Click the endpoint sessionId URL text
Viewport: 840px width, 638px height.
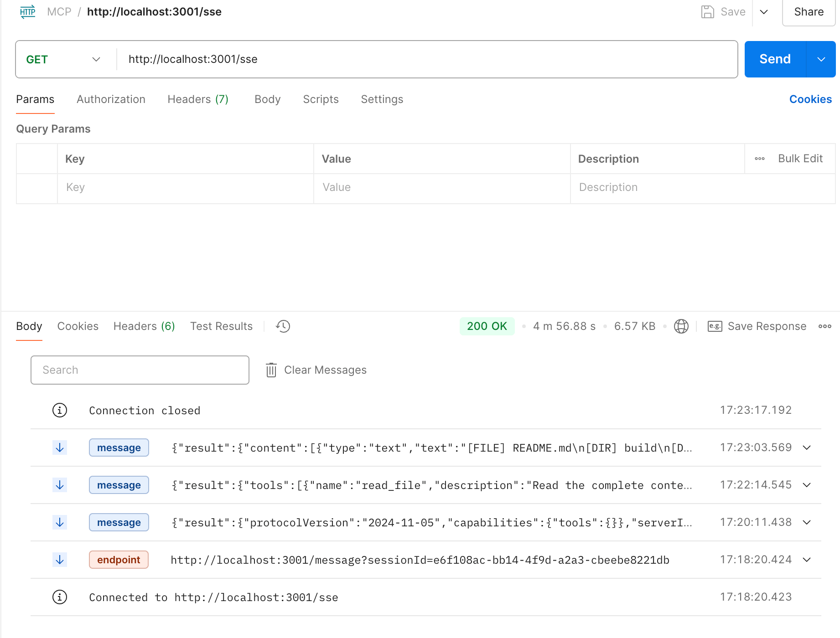tap(420, 560)
